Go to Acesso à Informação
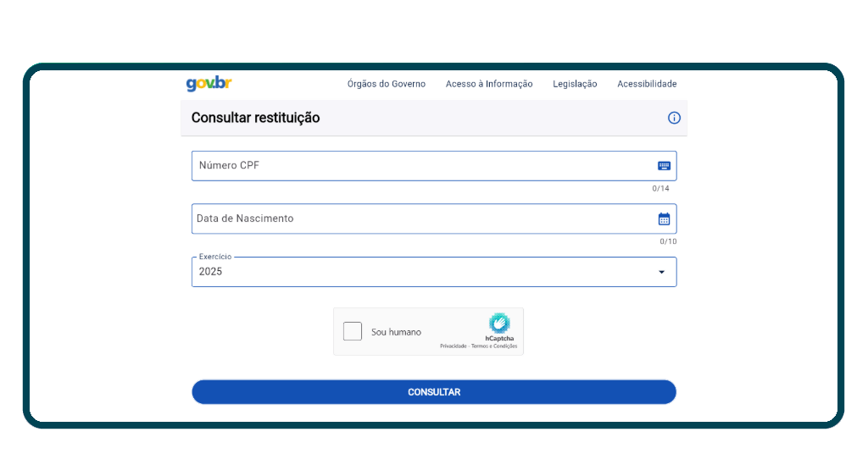868x454 pixels. 489,84
